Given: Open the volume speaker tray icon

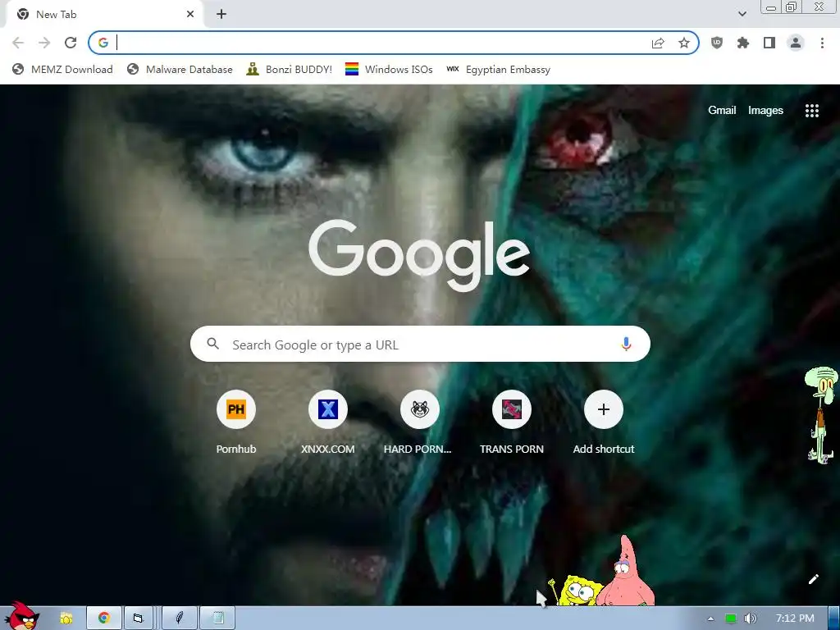Looking at the screenshot, I should tap(750, 619).
